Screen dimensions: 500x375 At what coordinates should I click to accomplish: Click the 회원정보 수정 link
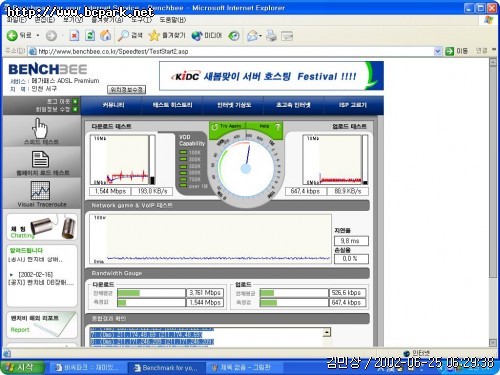(x=53, y=109)
